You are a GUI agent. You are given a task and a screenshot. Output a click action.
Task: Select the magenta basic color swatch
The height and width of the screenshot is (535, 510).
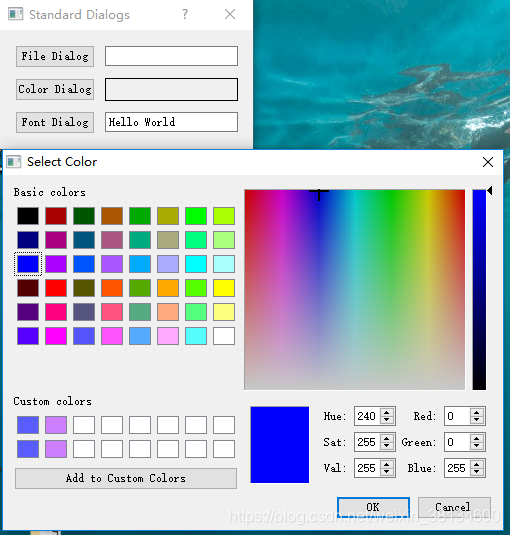coord(56,336)
